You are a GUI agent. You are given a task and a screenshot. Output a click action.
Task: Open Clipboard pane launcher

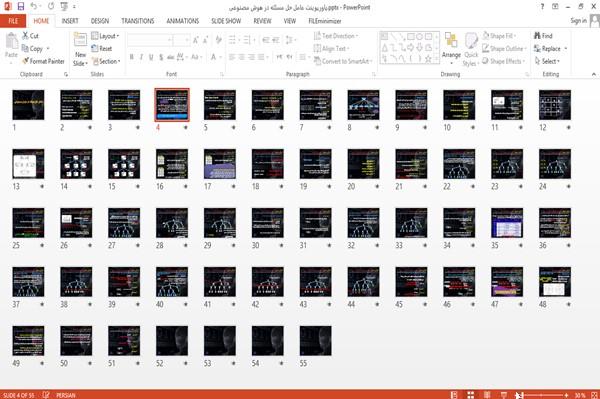66,75
